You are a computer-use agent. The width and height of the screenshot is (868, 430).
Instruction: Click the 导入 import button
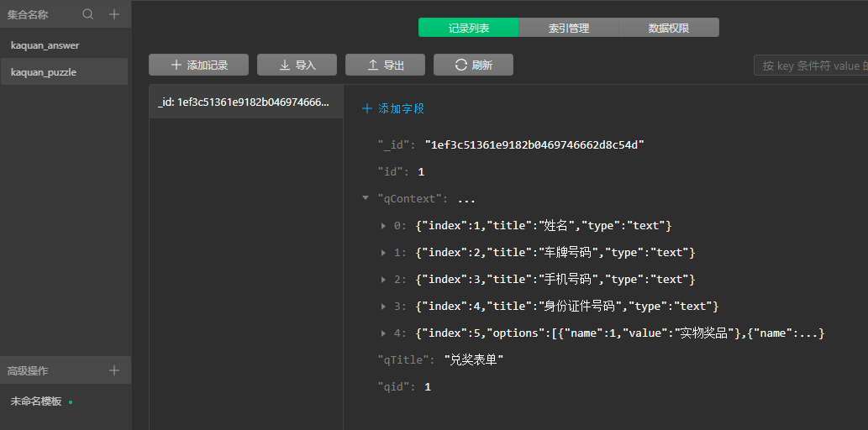click(297, 65)
